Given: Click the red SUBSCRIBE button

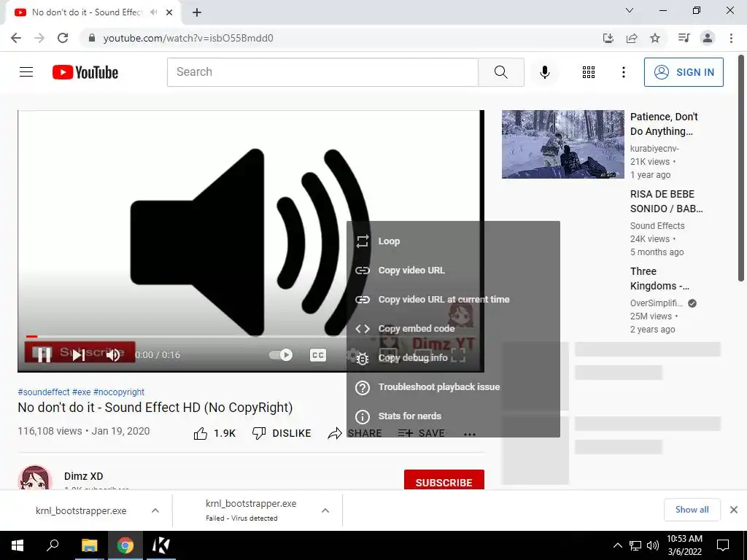Looking at the screenshot, I should [x=444, y=480].
